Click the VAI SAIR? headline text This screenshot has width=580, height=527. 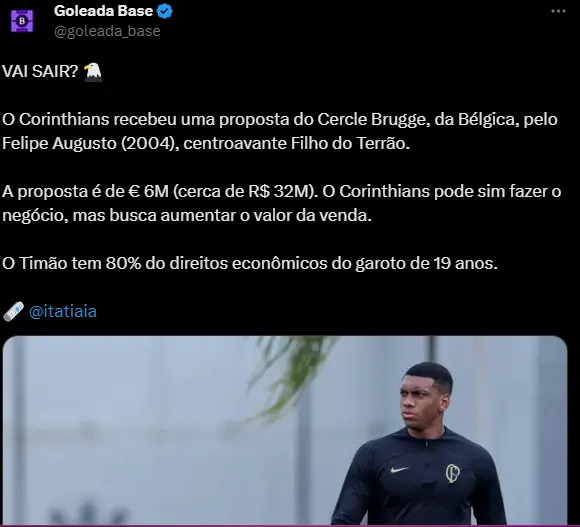(40, 71)
